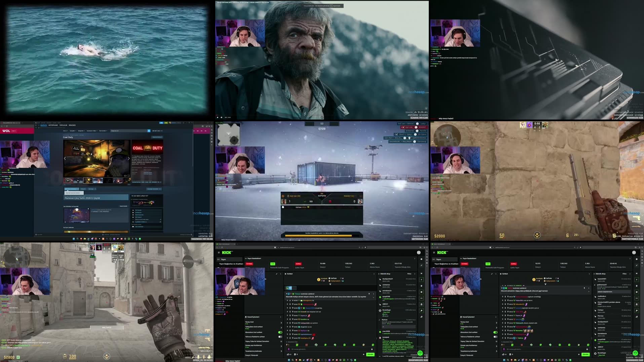Click the Kick logo in the dashboard

coord(227,253)
